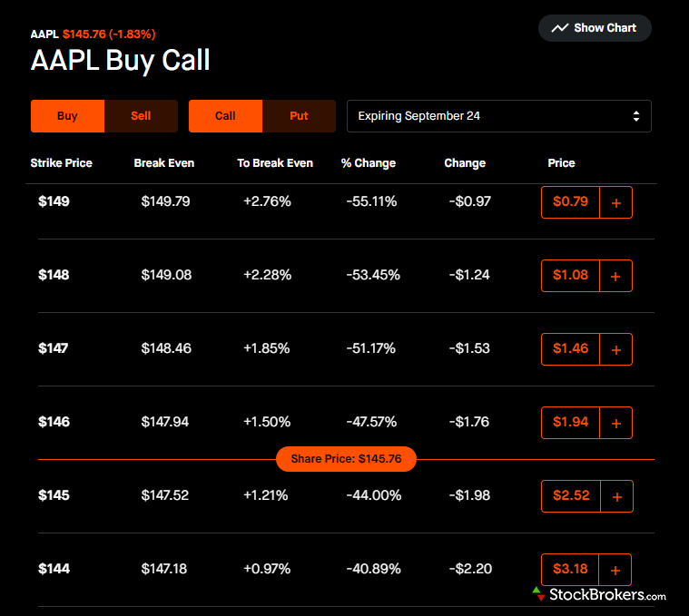Click the $3.18 price button
689x616 pixels.
pyautogui.click(x=570, y=569)
